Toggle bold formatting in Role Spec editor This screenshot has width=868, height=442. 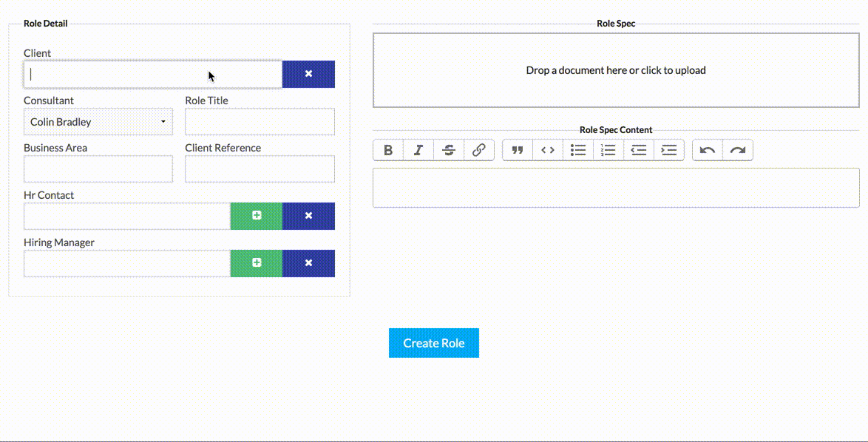(x=388, y=150)
